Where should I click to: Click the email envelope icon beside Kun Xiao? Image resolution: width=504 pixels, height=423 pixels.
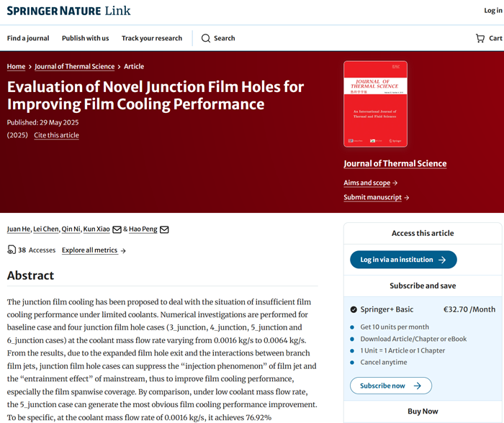coord(117,229)
